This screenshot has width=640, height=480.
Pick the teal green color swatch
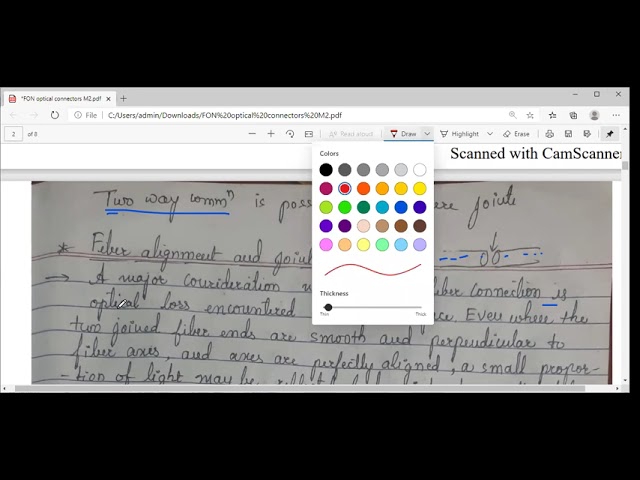364,207
